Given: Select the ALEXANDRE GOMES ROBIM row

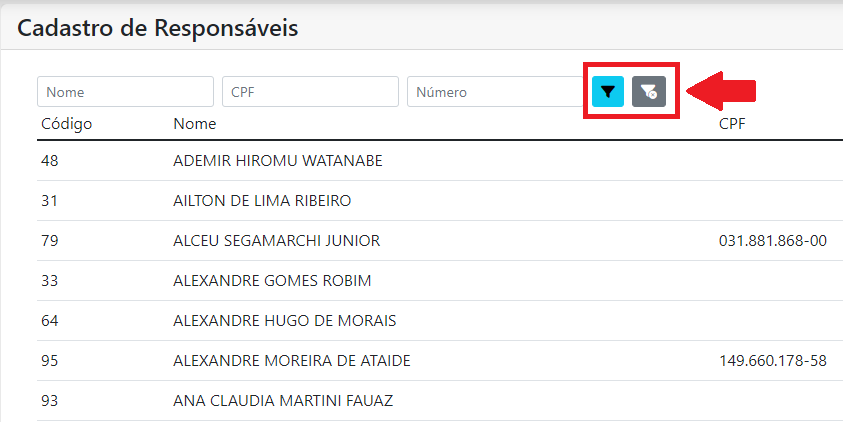Looking at the screenshot, I should click(x=440, y=281).
